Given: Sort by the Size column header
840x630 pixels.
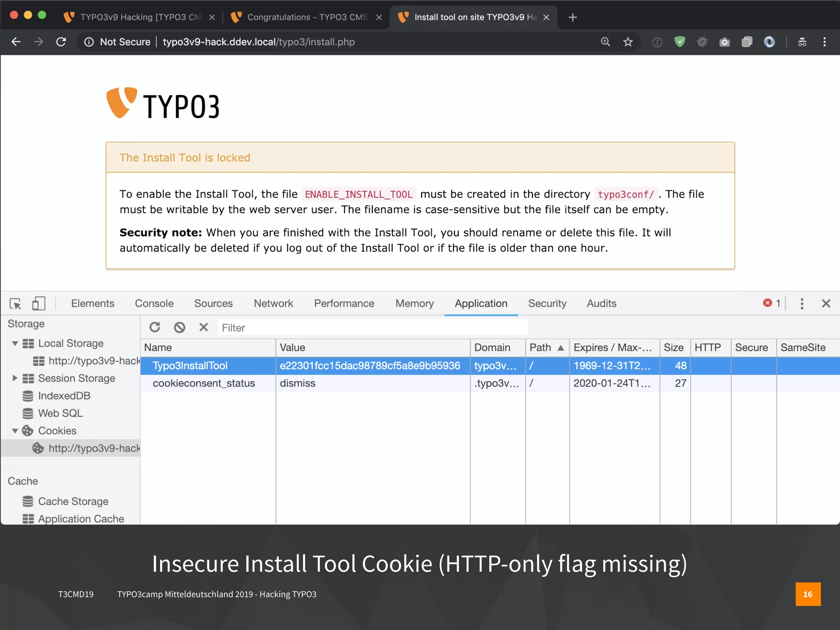Looking at the screenshot, I should pyautogui.click(x=675, y=347).
